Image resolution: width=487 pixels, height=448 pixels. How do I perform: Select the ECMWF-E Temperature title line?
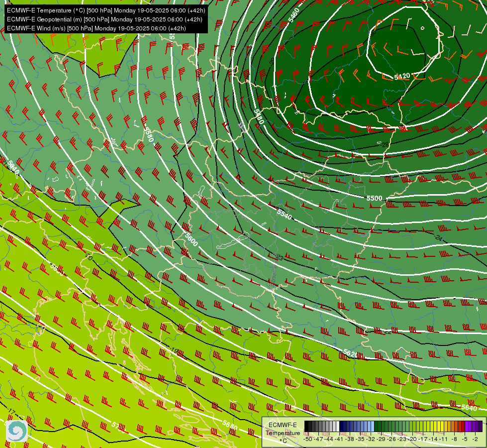coord(106,10)
